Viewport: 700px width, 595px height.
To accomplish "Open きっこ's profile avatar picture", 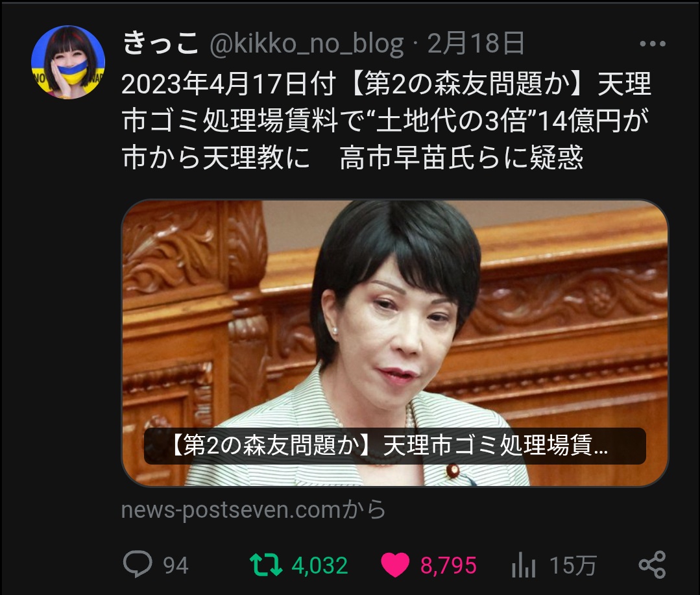I will [68, 62].
